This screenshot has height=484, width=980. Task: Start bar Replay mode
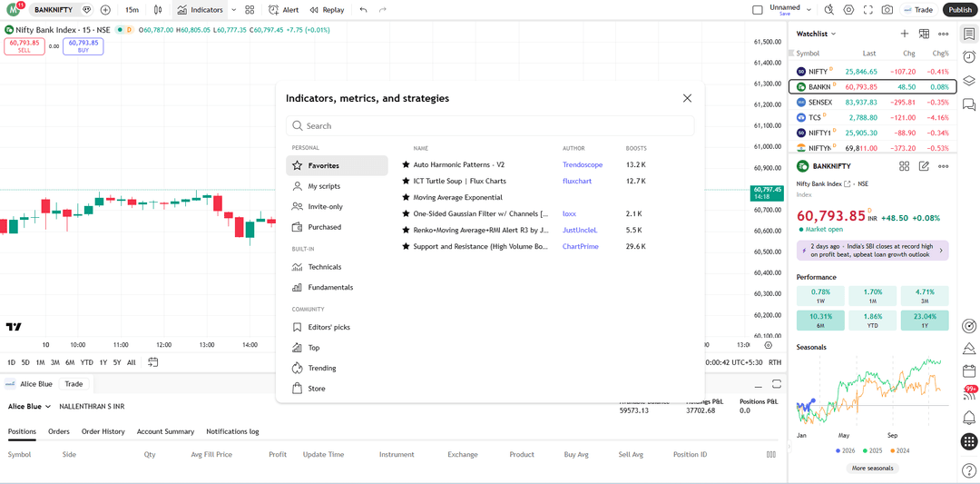click(x=327, y=10)
